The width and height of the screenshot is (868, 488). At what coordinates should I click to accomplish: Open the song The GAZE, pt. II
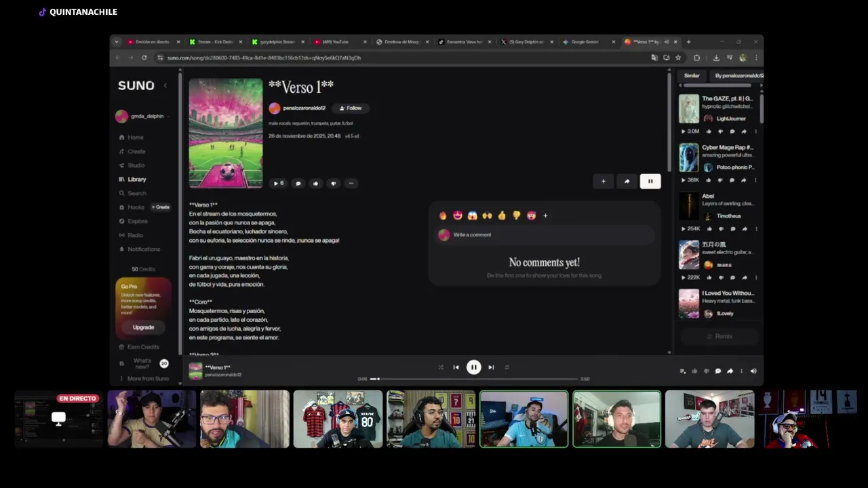coord(727,99)
